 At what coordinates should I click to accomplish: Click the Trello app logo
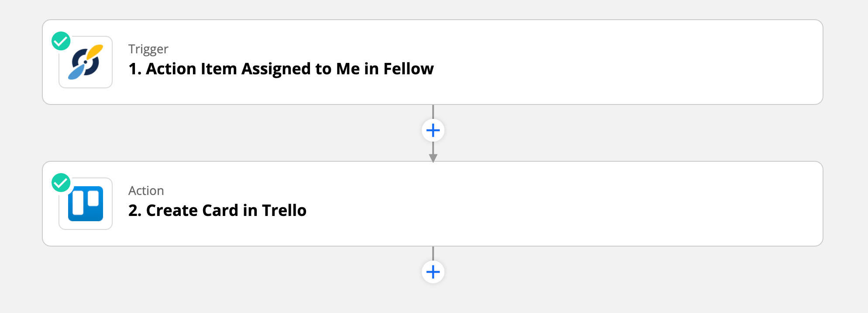tap(86, 204)
